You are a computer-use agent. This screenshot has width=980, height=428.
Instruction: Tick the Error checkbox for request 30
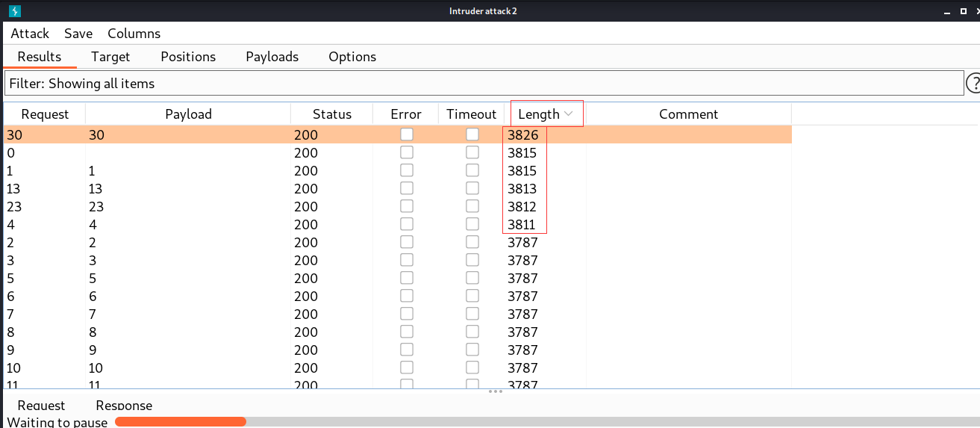coord(407,134)
